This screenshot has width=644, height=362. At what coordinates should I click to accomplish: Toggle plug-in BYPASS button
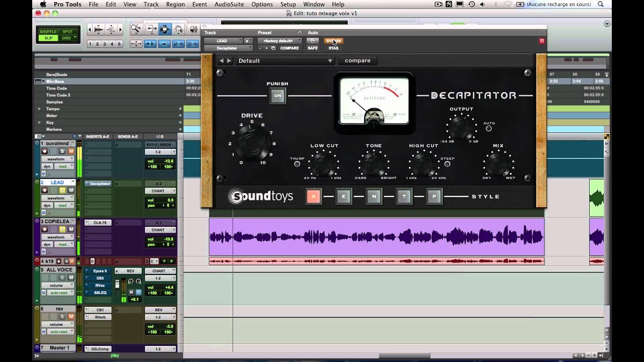pos(334,41)
